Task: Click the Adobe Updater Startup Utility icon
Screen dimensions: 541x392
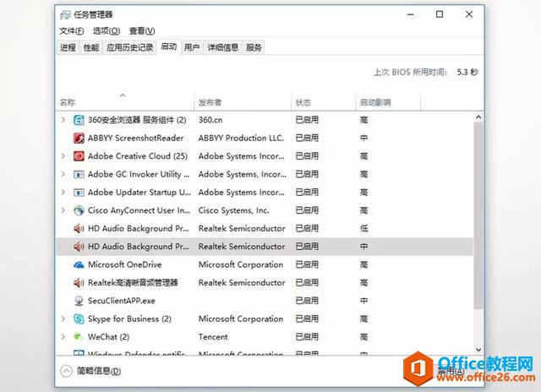Action: tap(79, 193)
